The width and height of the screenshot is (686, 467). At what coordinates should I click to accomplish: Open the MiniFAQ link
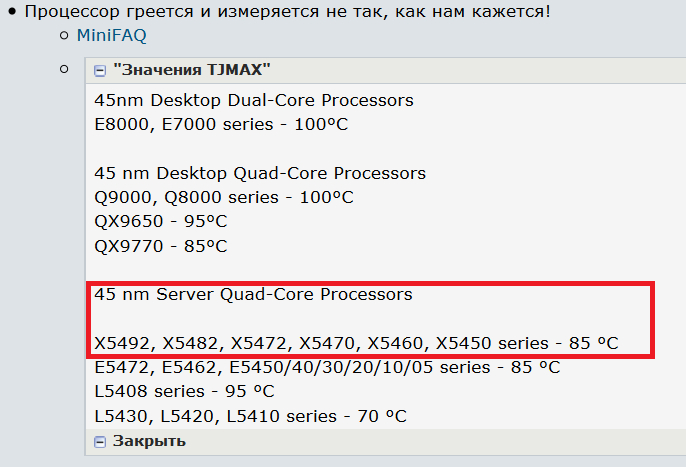tap(112, 36)
